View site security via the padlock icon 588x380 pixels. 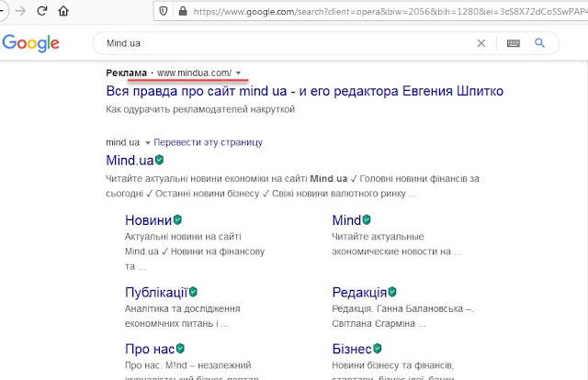tap(183, 11)
